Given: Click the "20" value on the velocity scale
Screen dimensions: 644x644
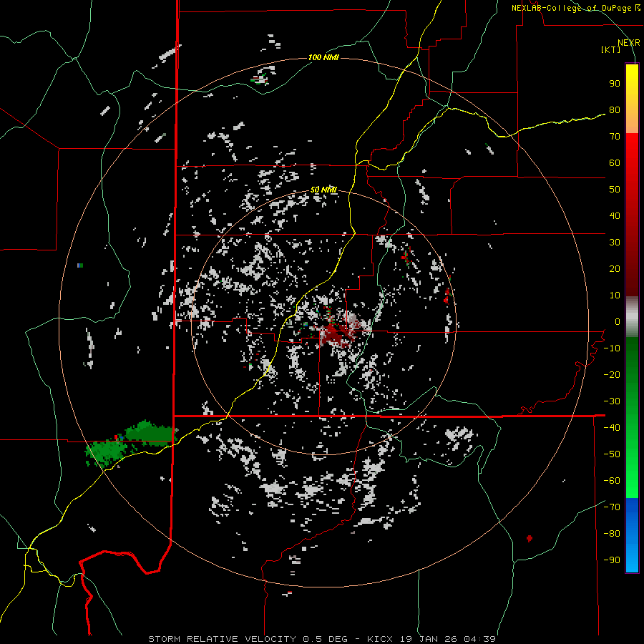Looking at the screenshot, I should [x=615, y=269].
